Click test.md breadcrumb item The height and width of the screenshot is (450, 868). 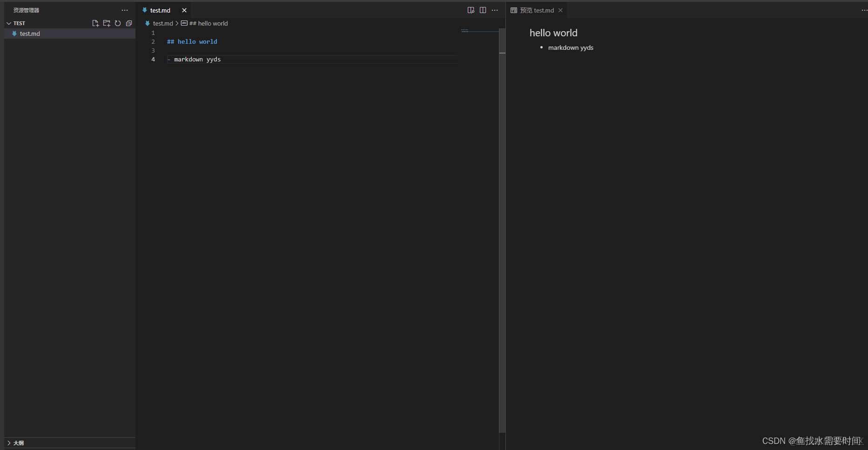(x=163, y=23)
